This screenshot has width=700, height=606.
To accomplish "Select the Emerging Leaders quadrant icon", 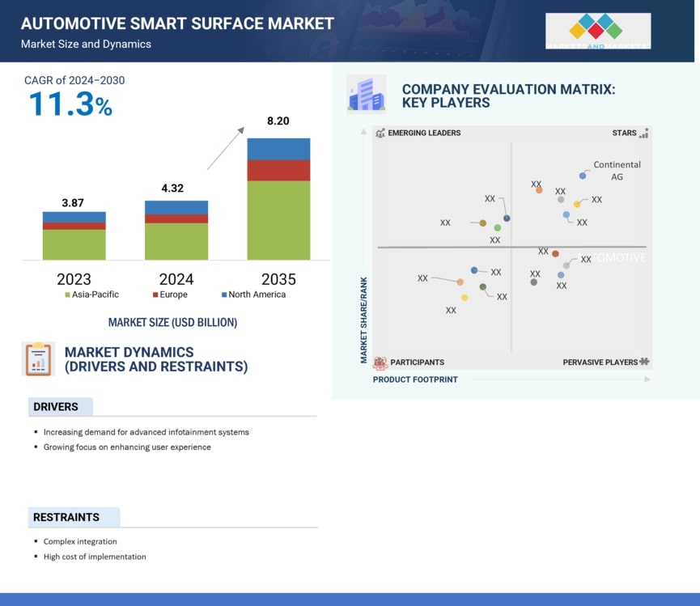I will [380, 133].
